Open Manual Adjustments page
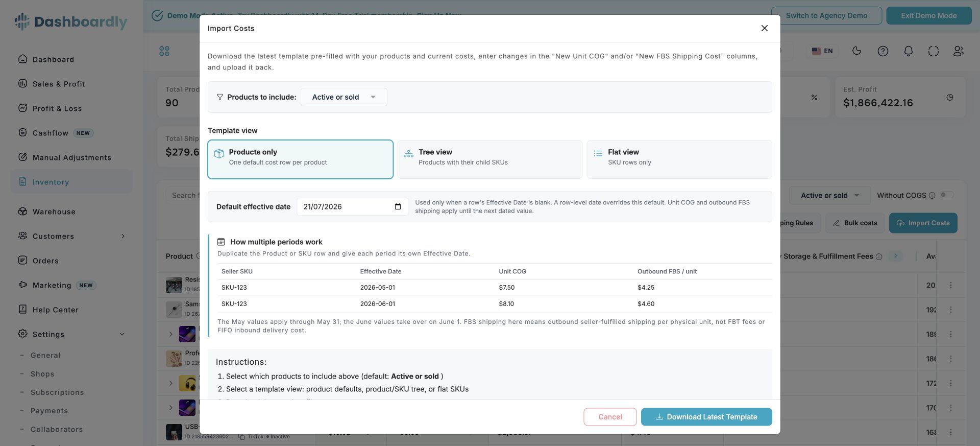Viewport: 980px width, 446px height. coord(71,157)
